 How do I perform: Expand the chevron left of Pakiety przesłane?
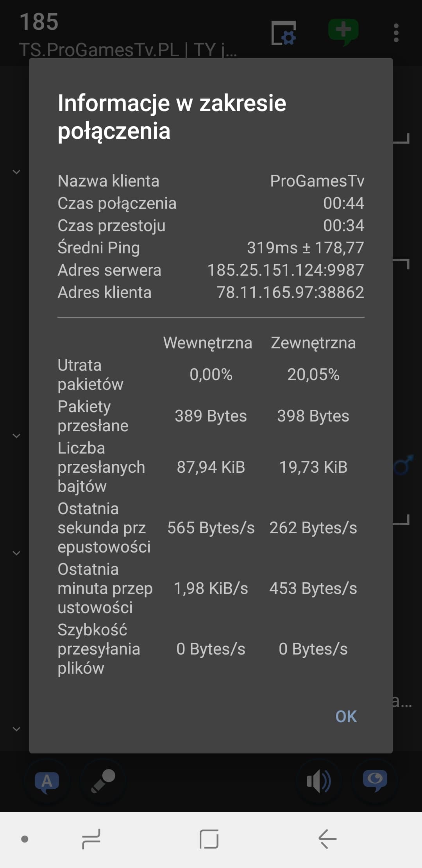point(16,436)
